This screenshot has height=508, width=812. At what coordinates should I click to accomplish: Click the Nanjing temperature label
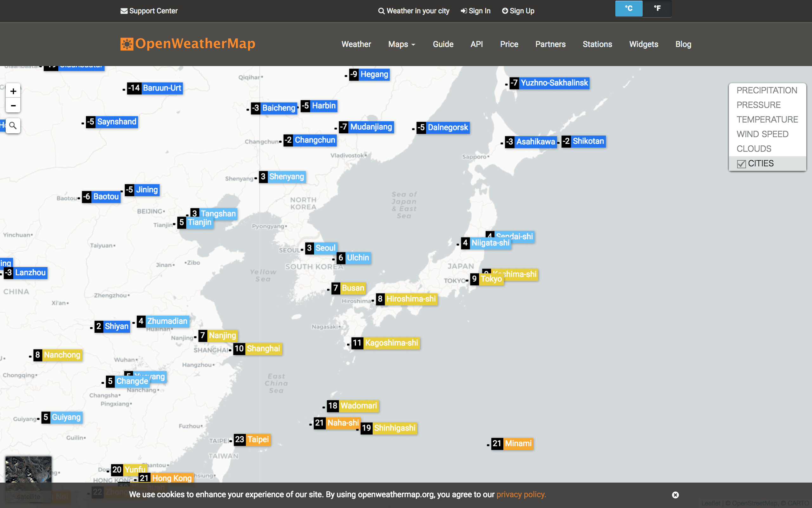(x=218, y=336)
